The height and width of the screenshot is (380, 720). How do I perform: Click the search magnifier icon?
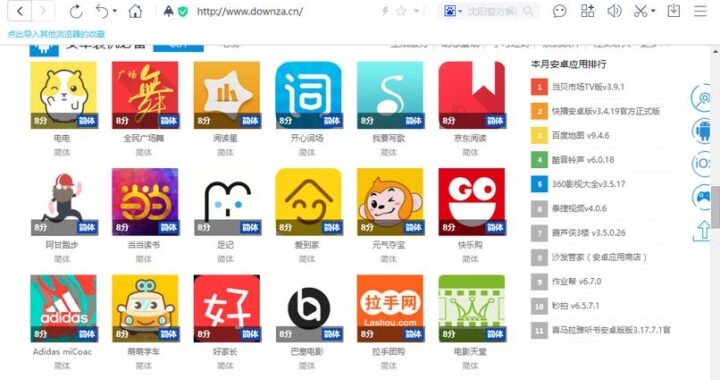pyautogui.click(x=528, y=11)
